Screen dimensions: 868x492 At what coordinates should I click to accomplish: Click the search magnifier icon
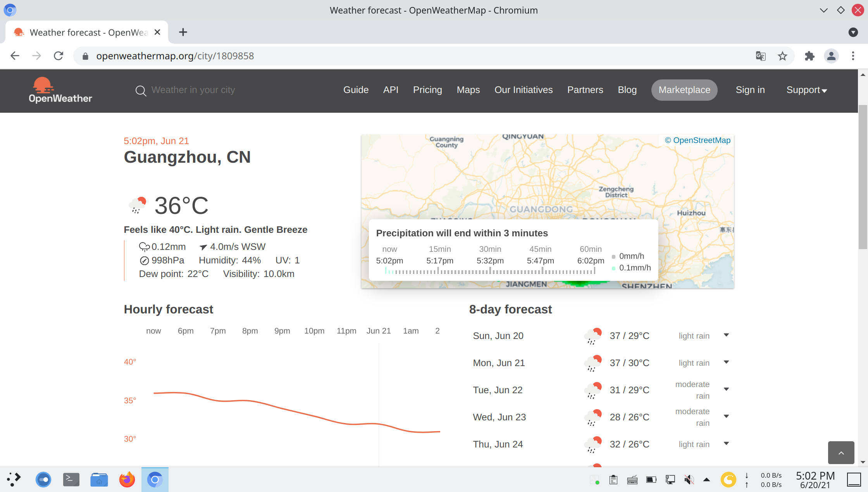point(141,91)
